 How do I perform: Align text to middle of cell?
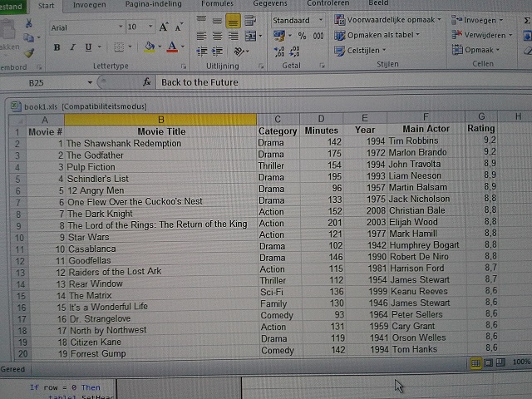coord(217,21)
